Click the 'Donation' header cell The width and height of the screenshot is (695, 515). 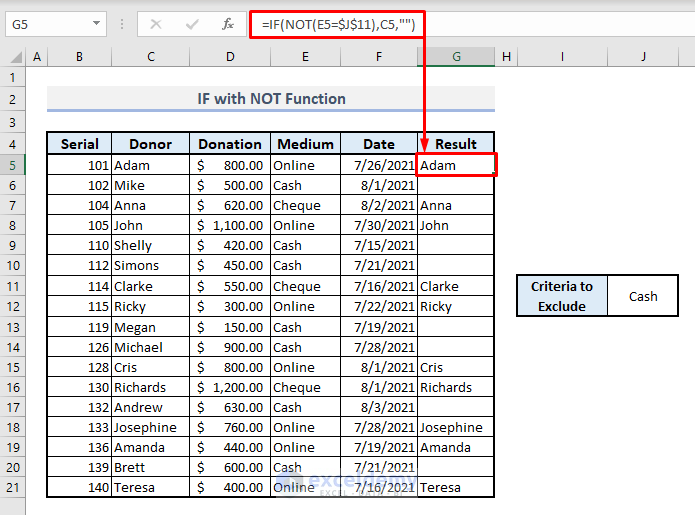click(x=230, y=144)
